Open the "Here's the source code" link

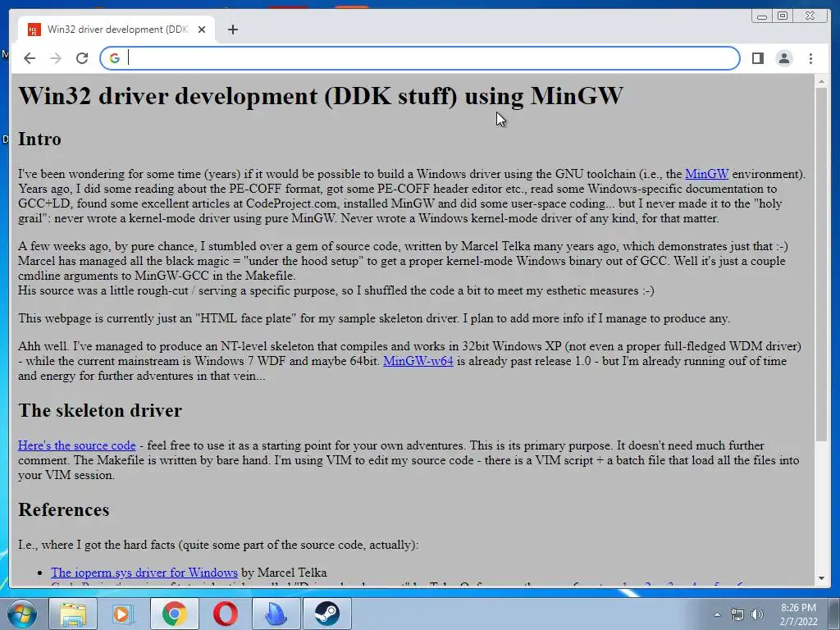(x=76, y=445)
